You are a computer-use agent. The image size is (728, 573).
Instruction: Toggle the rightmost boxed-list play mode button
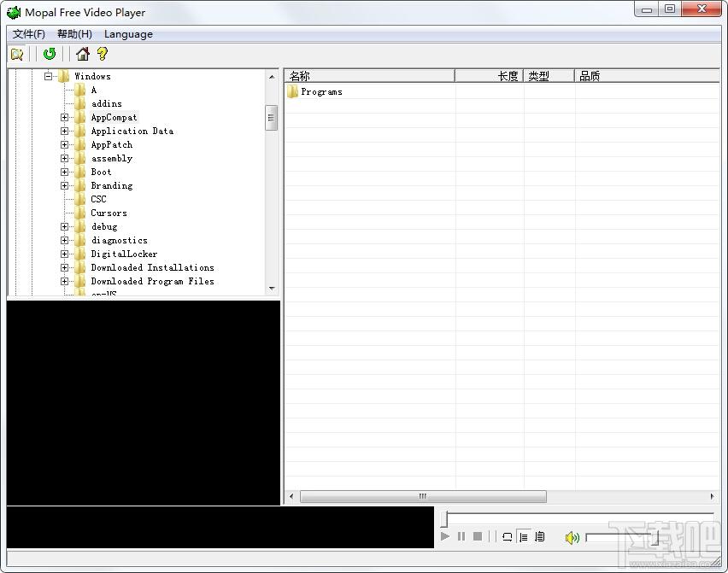(539, 537)
